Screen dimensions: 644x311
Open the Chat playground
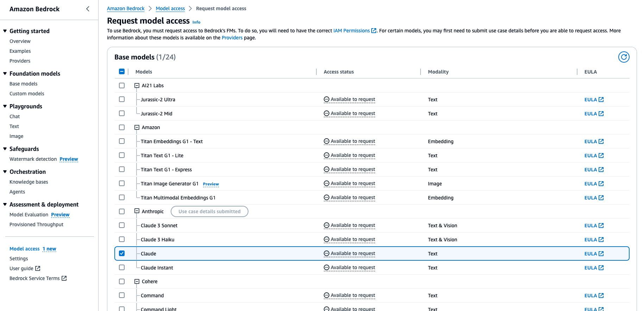click(x=15, y=116)
